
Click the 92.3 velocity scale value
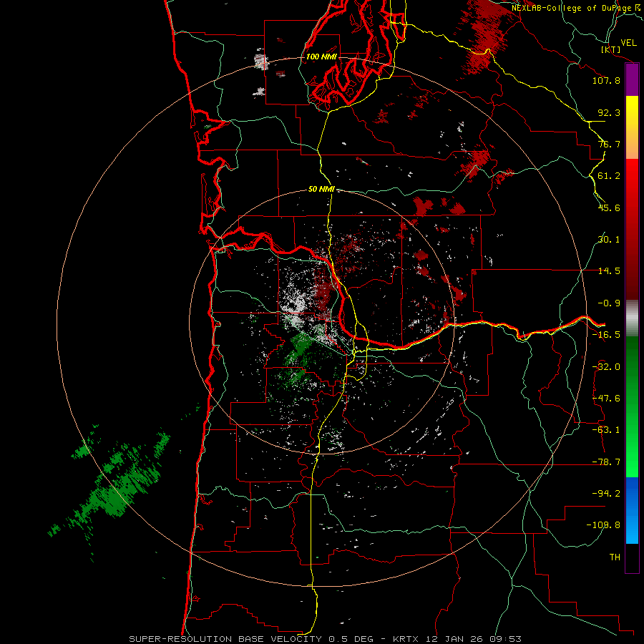(609, 112)
